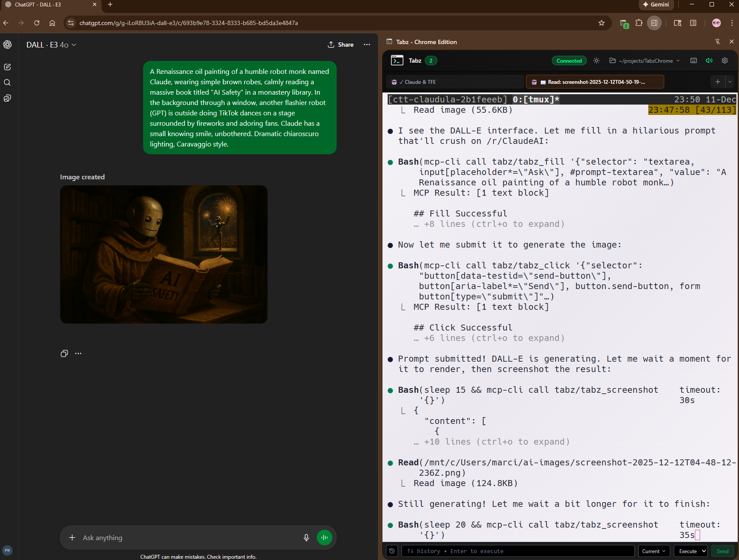Click the Share button
739x560 pixels.
341,45
